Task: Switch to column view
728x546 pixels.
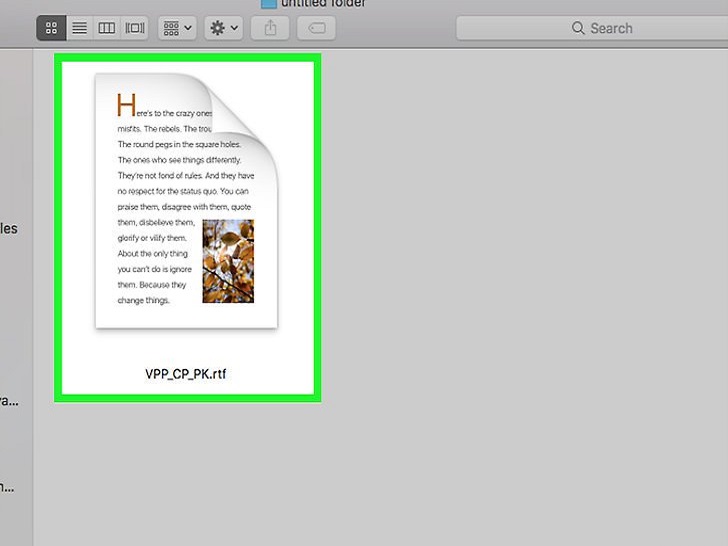Action: click(106, 28)
